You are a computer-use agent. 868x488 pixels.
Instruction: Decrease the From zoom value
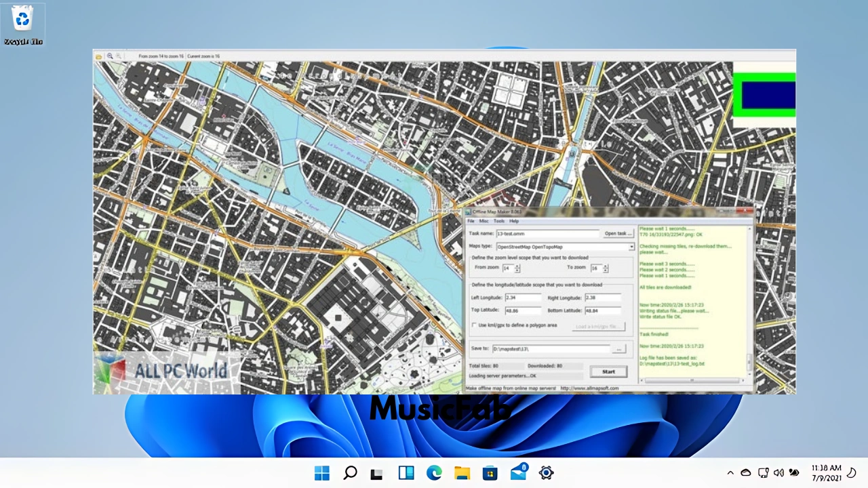pos(517,270)
